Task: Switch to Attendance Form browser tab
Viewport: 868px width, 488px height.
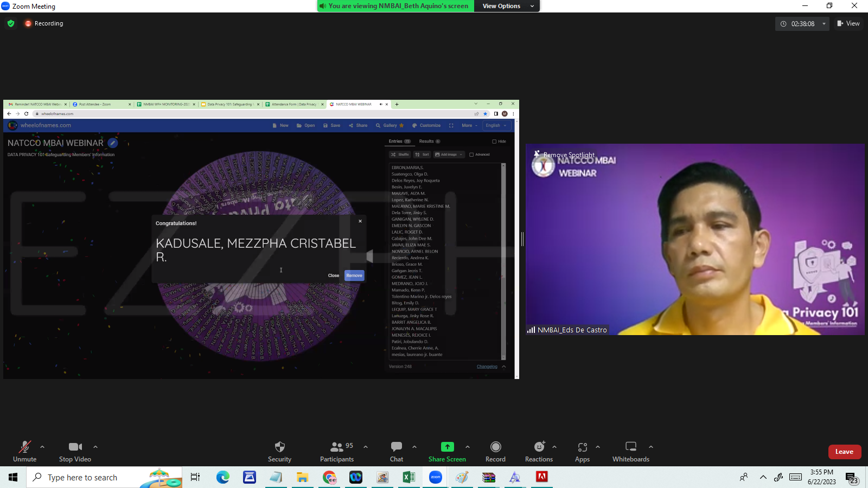Action: 294,104
